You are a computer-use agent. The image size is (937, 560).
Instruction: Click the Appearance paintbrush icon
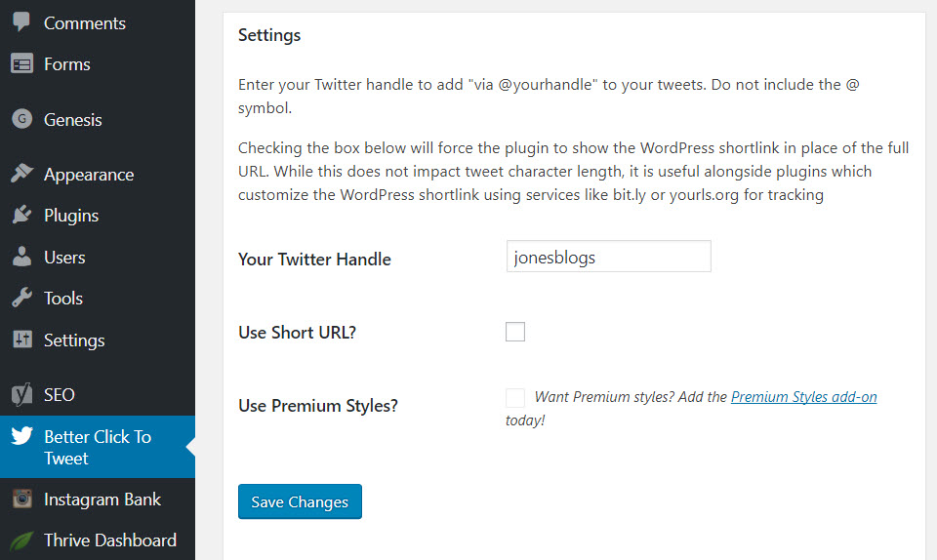coord(21,175)
